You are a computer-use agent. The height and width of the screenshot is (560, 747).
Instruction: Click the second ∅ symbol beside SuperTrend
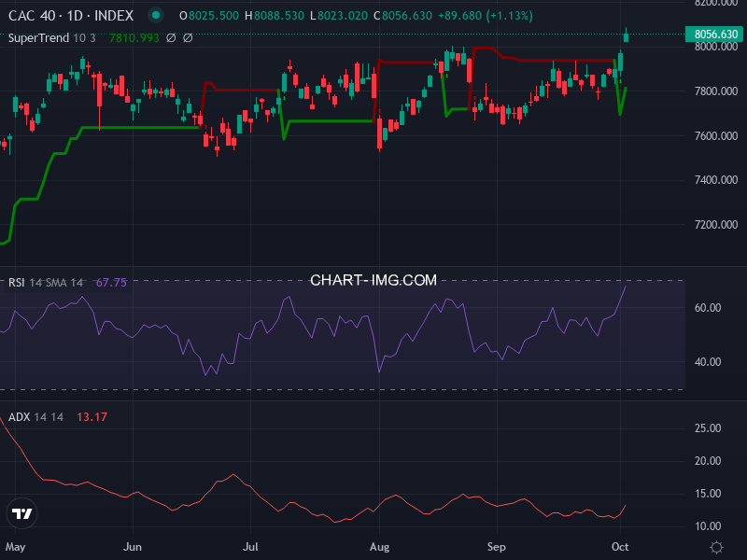click(x=188, y=38)
